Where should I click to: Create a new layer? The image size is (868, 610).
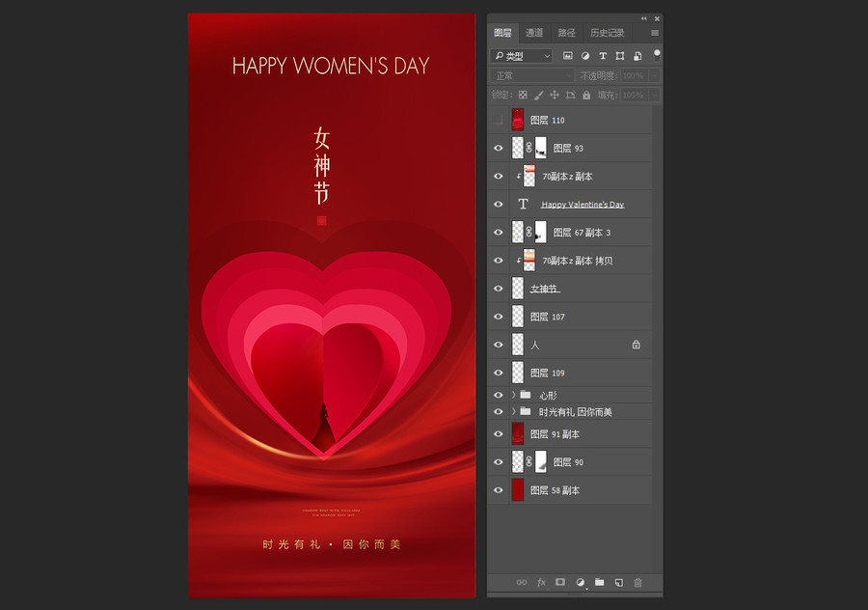pyautogui.click(x=619, y=582)
